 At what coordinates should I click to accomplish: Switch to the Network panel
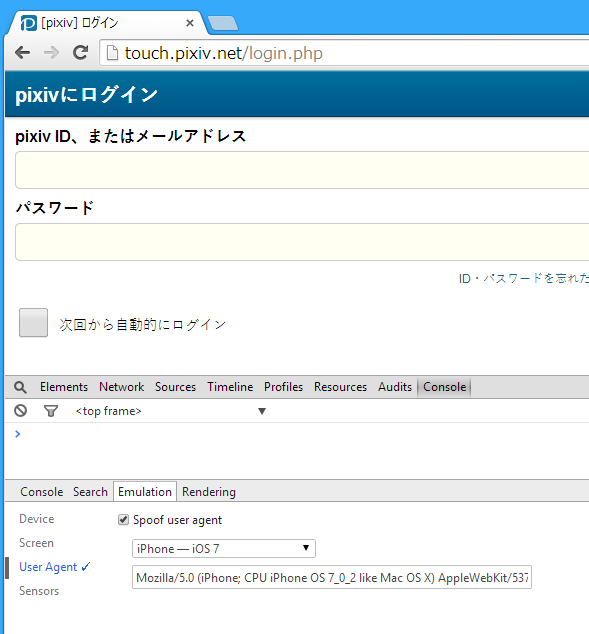122,387
